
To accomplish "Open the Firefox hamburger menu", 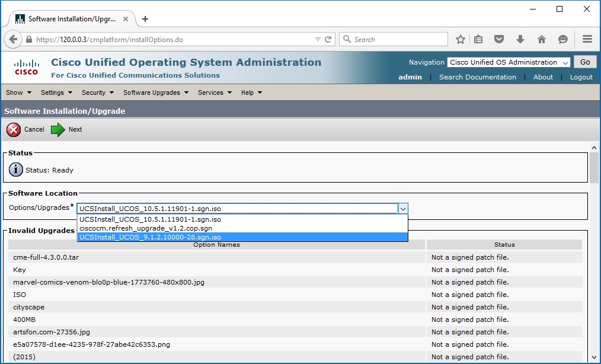I will pyautogui.click(x=587, y=39).
